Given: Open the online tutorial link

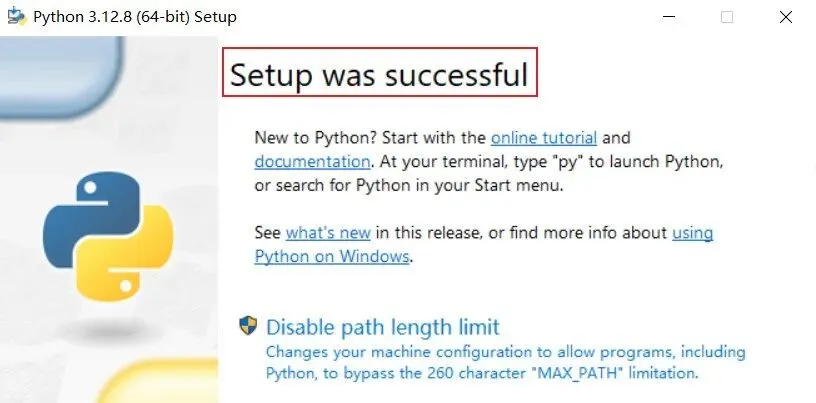Looking at the screenshot, I should (543, 137).
